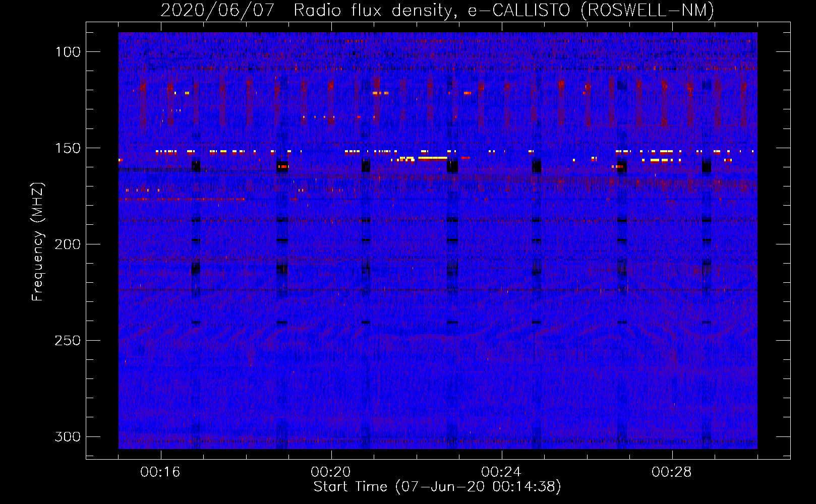Screen dimensions: 816x504
Task: Click the 200 frequency tick label
Action: coord(68,244)
